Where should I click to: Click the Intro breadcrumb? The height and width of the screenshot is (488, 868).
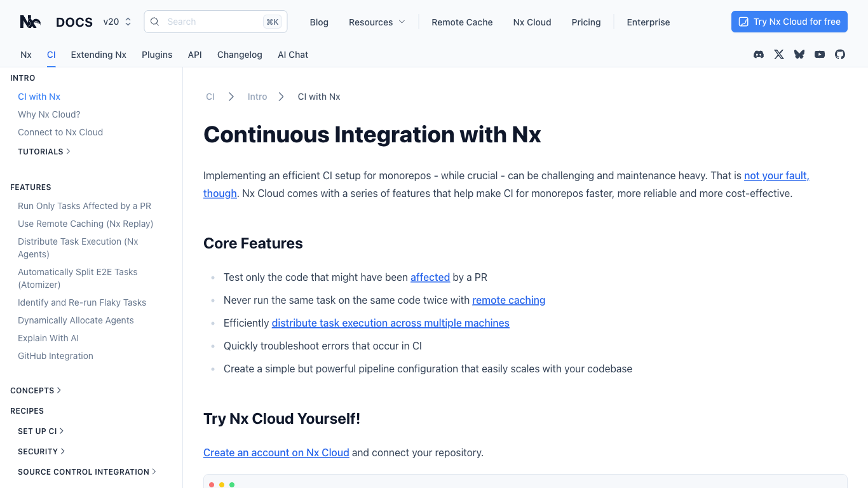click(x=257, y=97)
